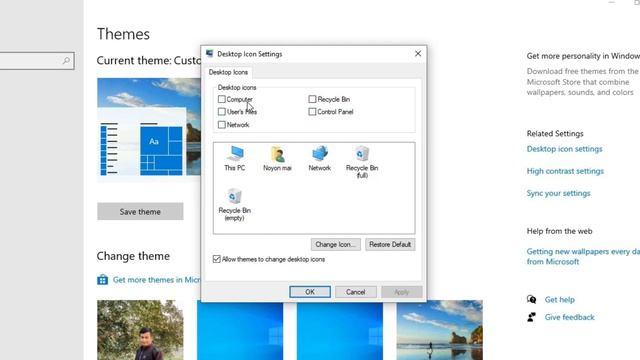Select the Noyon mai user folder icon
This screenshot has width=640, height=360.
[x=277, y=158]
